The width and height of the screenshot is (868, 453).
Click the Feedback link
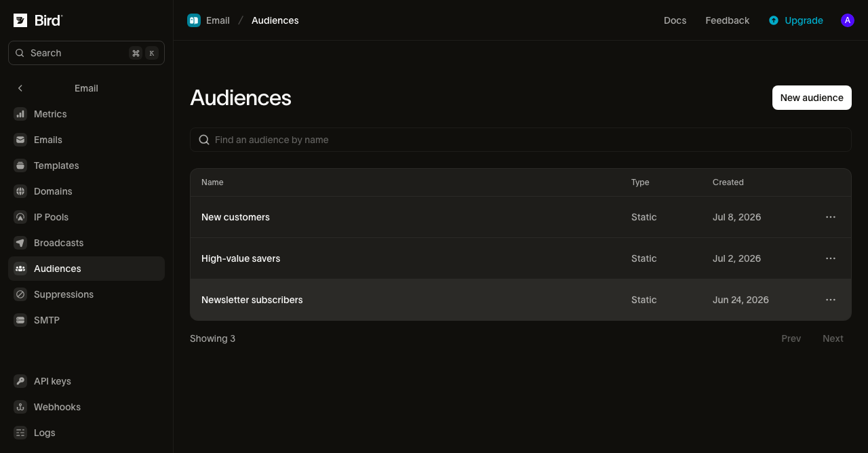(727, 20)
